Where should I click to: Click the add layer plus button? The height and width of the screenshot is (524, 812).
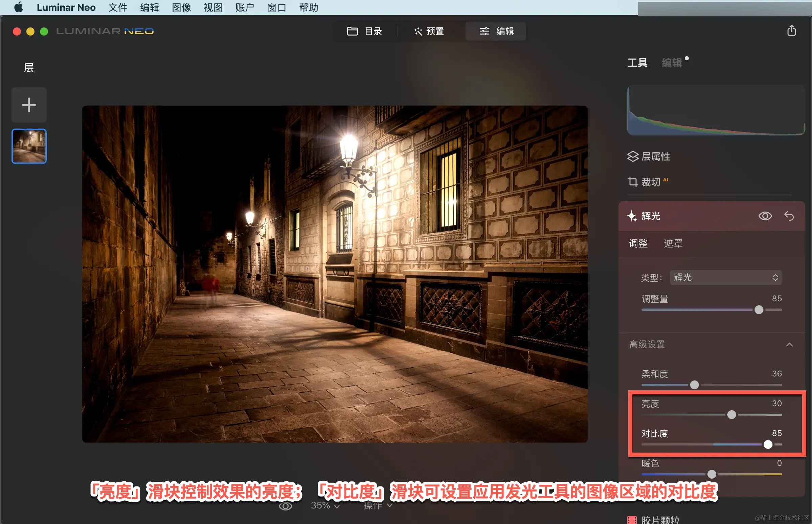29,105
